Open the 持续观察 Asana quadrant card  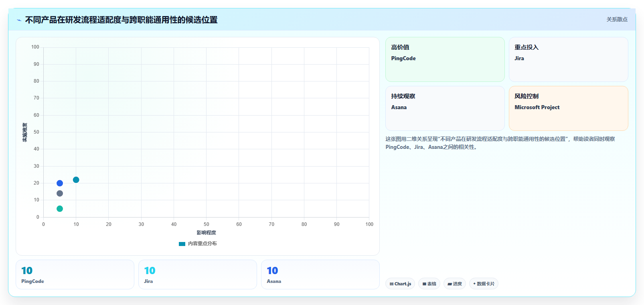[x=445, y=108]
